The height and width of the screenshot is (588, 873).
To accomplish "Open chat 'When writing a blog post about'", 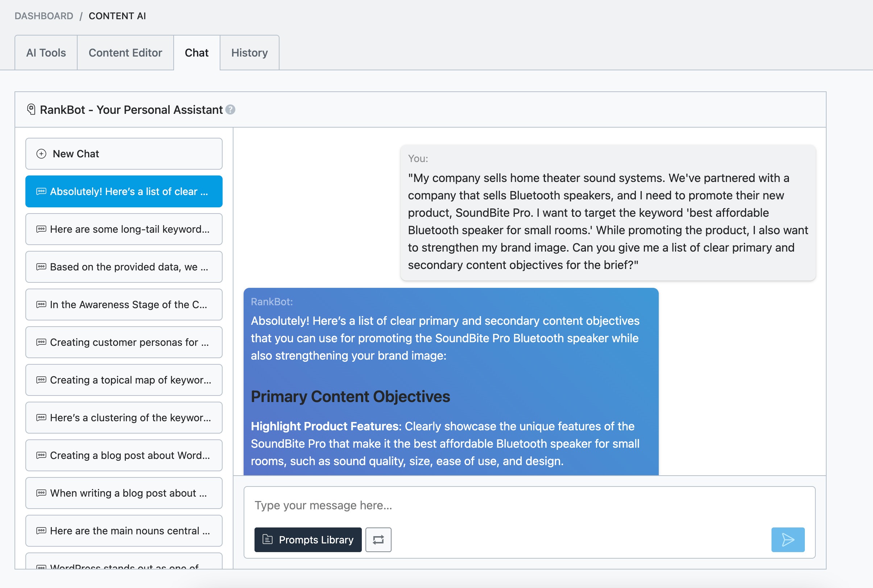I will (x=124, y=493).
